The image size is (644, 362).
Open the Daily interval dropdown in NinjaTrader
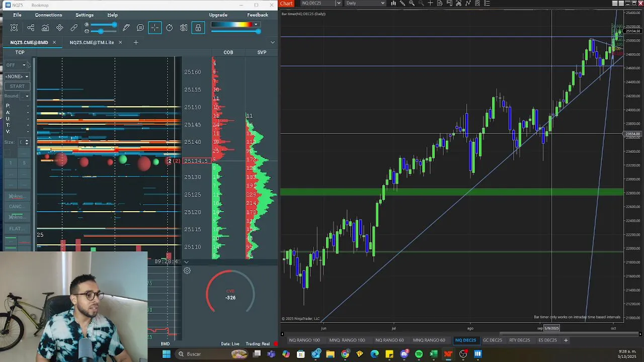[x=365, y=3]
